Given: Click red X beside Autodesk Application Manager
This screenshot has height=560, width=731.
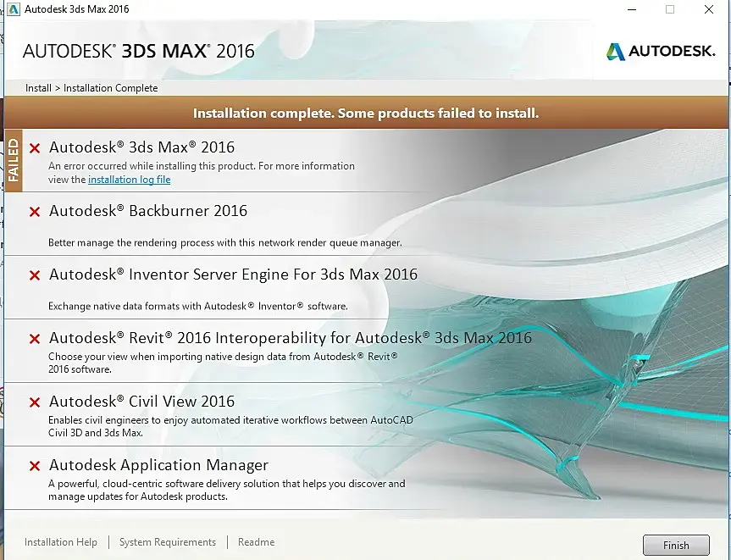Looking at the screenshot, I should 35,465.
